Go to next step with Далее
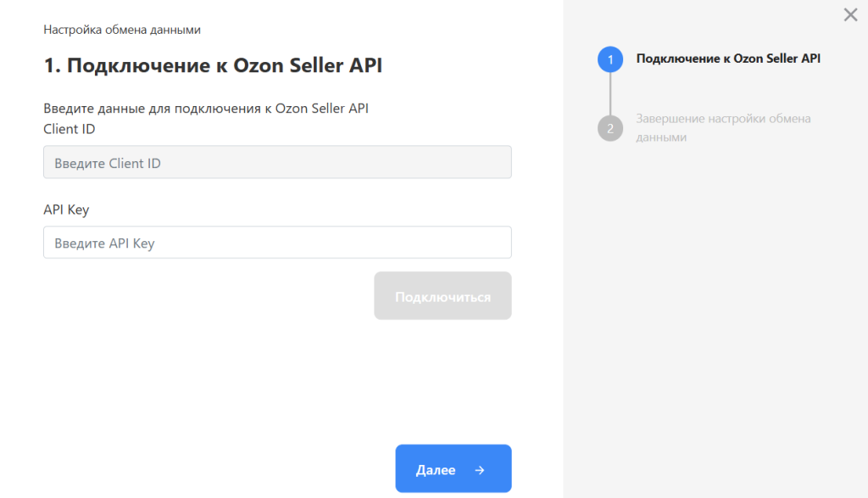868x498 pixels. [x=453, y=469]
